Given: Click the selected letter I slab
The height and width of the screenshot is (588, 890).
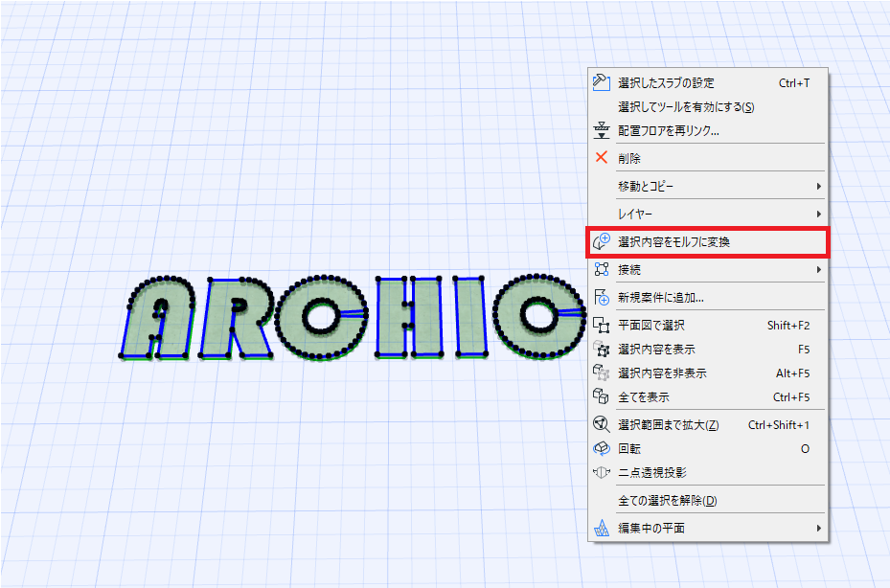Looking at the screenshot, I should (469, 318).
